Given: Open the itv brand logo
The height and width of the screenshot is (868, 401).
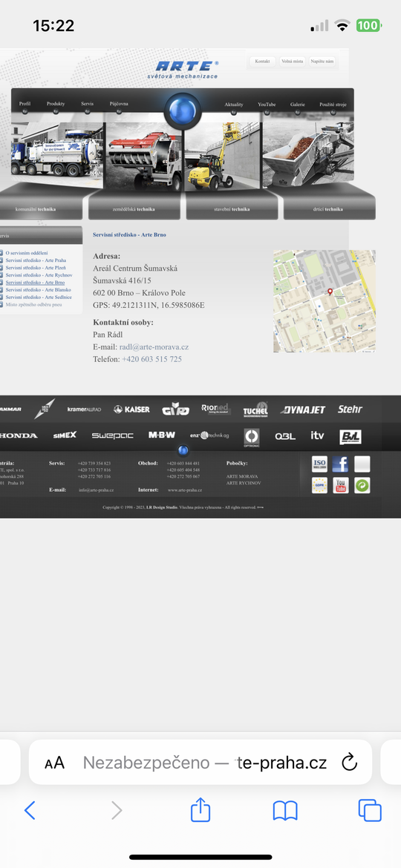Looking at the screenshot, I should (x=317, y=435).
